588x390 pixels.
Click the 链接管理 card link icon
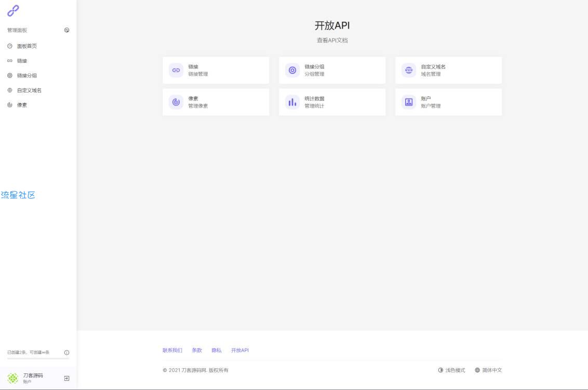point(176,70)
